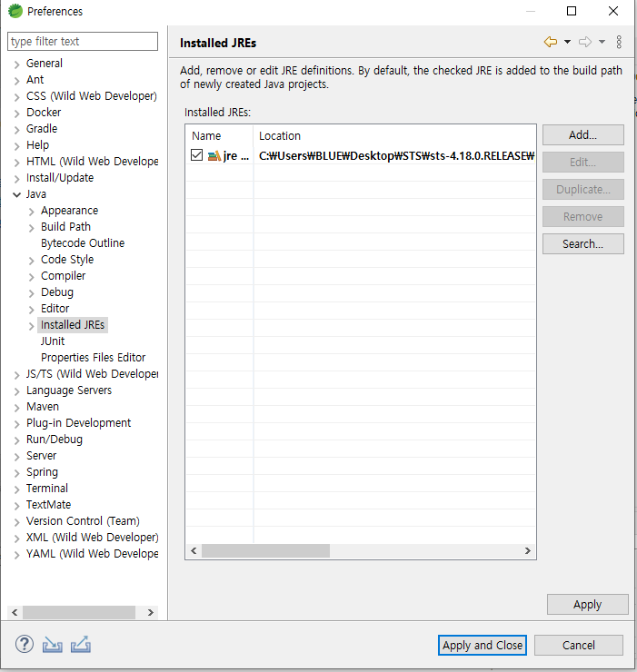Open the help question mark icon
637x672 pixels.
pyautogui.click(x=25, y=644)
